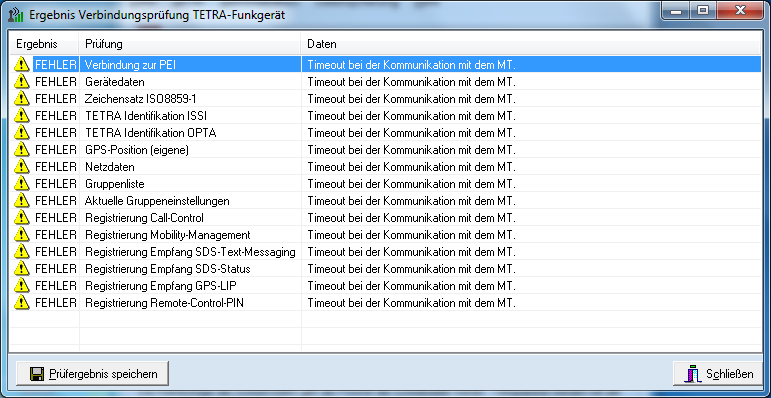Click the warning icon beside Netzdaten

22,166
